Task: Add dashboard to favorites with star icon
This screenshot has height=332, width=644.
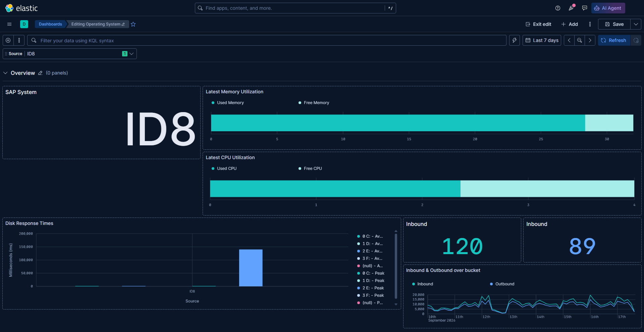Action: 133,24
